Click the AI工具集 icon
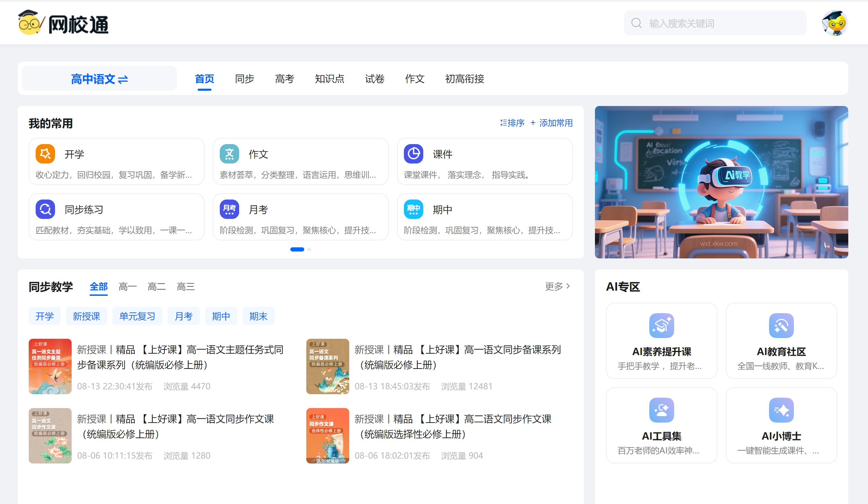868x504 pixels. point(661,410)
